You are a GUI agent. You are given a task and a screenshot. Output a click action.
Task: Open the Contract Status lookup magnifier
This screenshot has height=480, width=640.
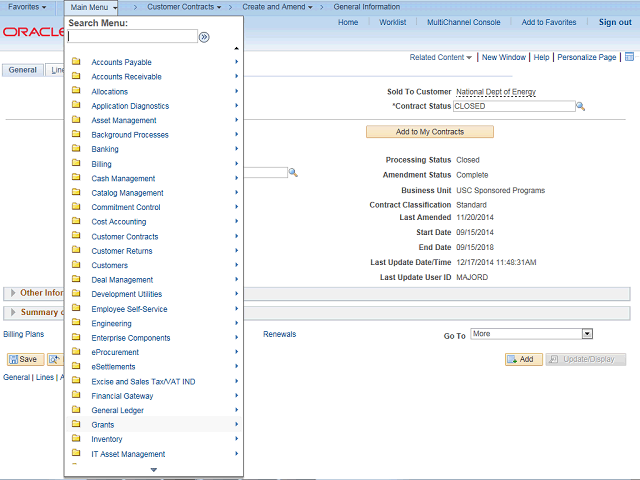(580, 105)
